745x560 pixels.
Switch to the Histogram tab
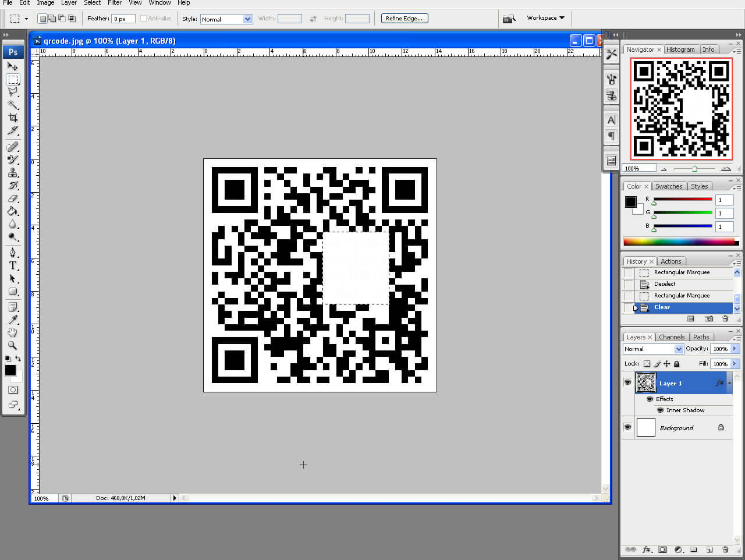click(x=680, y=49)
